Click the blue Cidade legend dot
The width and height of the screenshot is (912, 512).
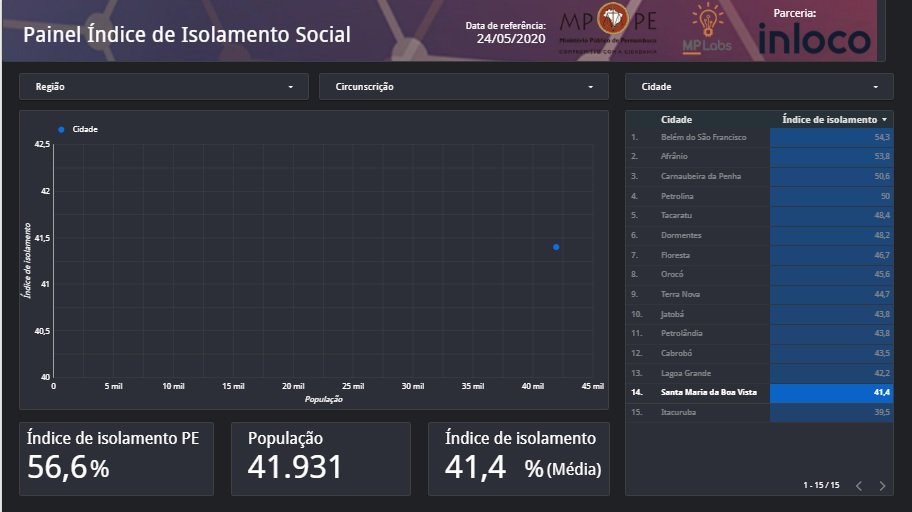pos(61,129)
